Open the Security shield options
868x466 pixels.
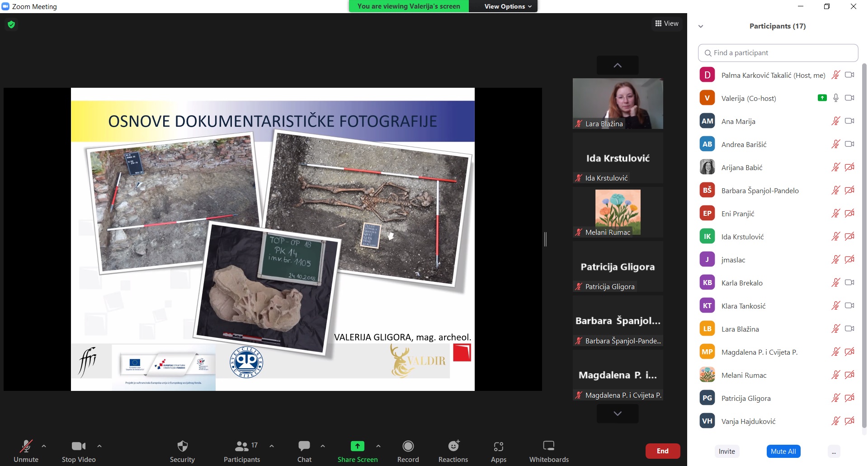[182, 451]
